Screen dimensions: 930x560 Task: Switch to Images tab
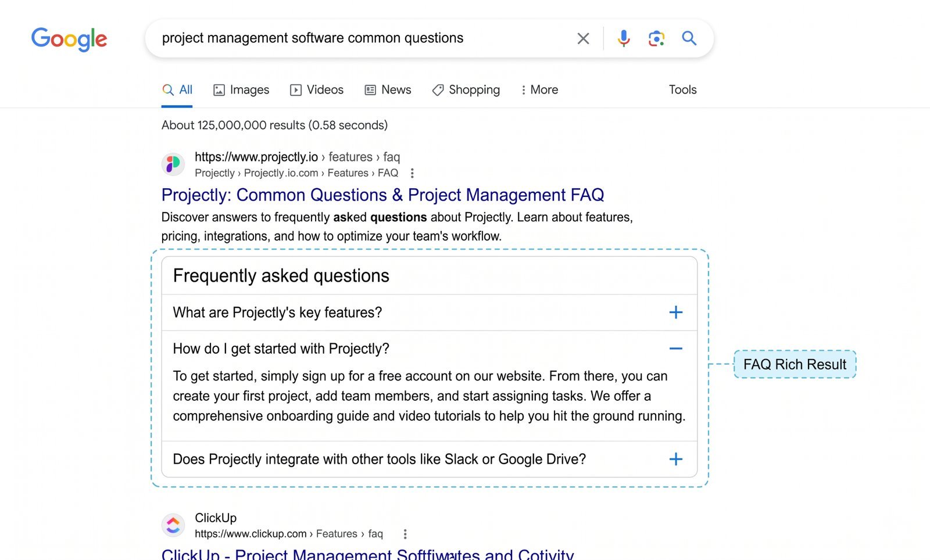[241, 90]
